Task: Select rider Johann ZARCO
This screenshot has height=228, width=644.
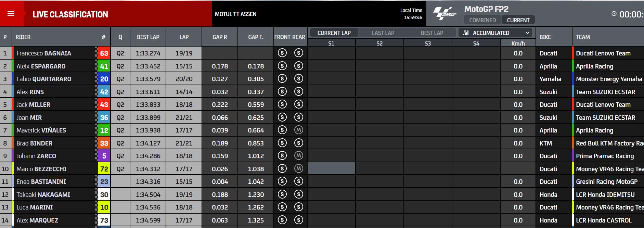Action: (x=36, y=156)
